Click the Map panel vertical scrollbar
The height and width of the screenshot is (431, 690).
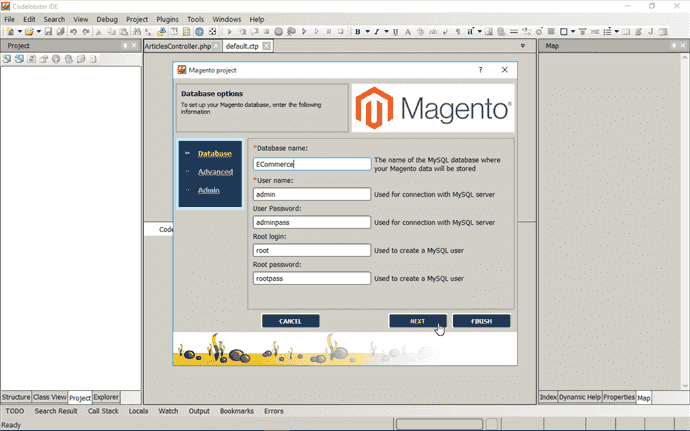(x=685, y=221)
